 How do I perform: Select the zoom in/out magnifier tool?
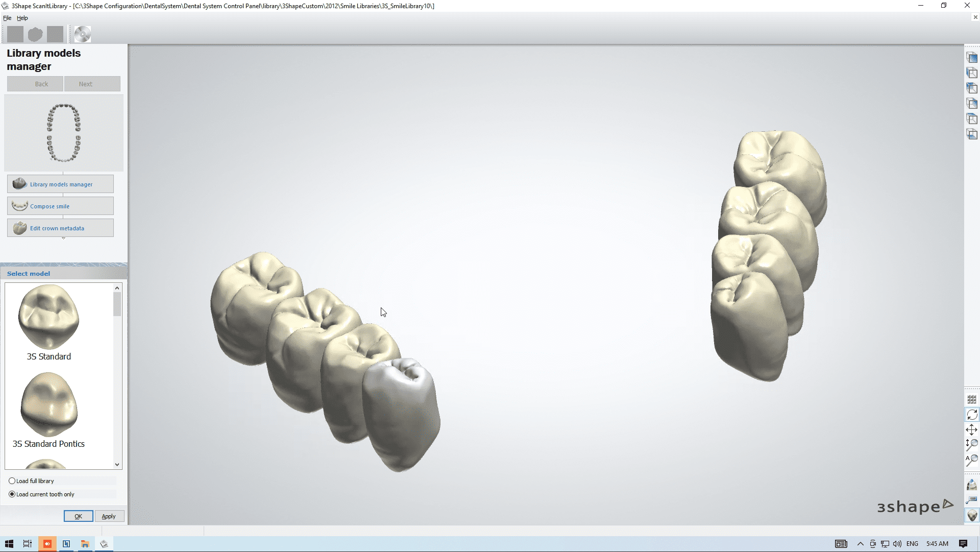tap(972, 444)
